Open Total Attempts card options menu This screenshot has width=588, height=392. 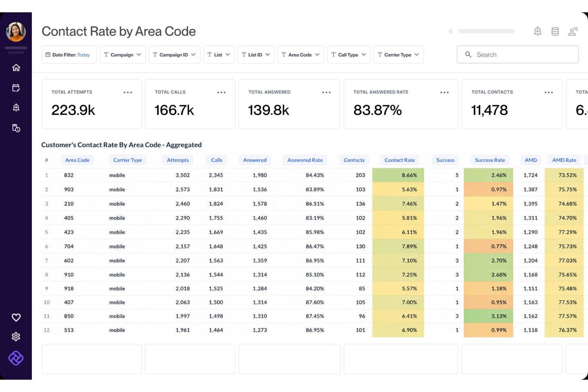click(x=128, y=92)
